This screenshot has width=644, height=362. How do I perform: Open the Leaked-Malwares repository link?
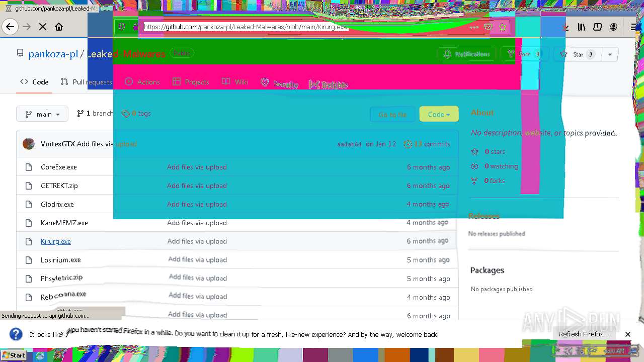click(x=126, y=54)
